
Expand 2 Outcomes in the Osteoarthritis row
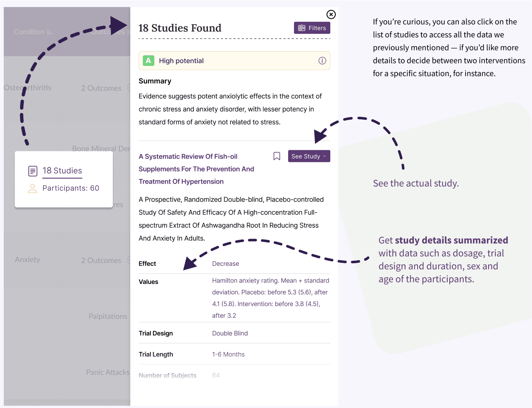click(x=101, y=88)
